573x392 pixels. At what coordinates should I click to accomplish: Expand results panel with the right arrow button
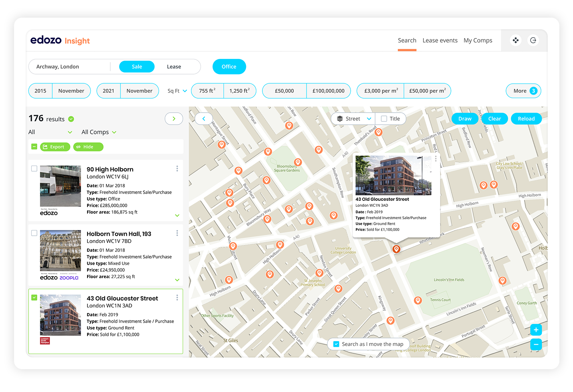(x=174, y=119)
